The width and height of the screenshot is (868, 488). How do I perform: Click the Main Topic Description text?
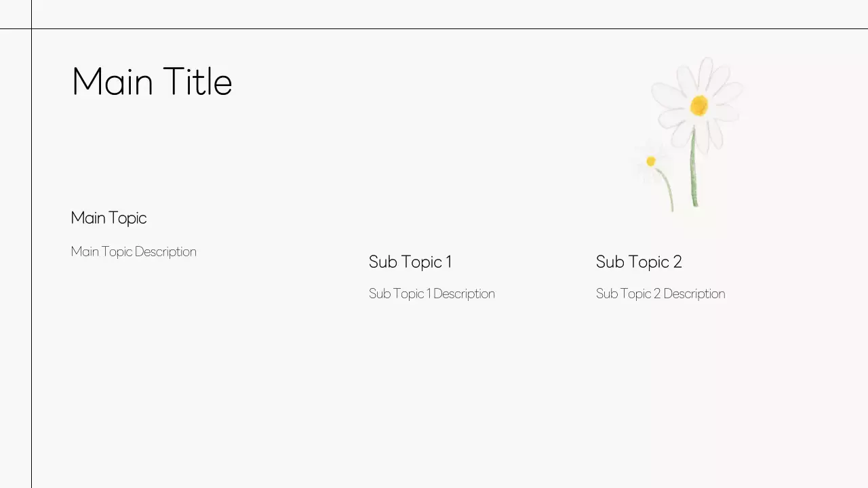[x=134, y=251]
